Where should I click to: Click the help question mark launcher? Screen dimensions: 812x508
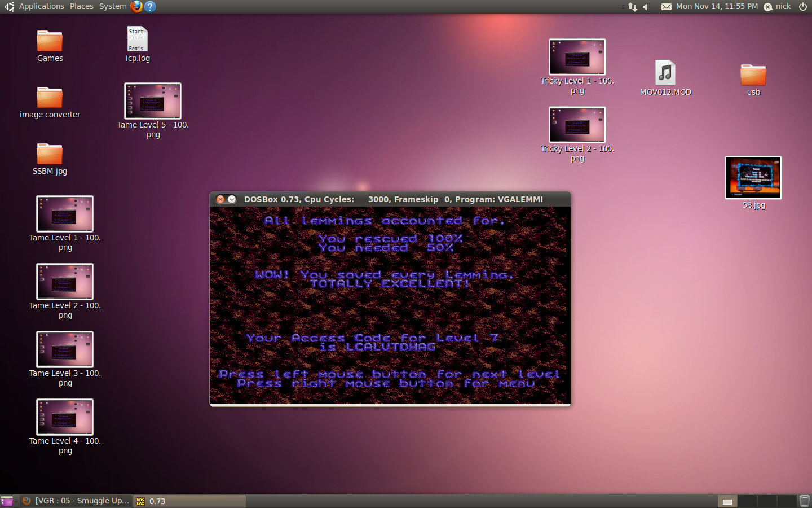pos(150,6)
